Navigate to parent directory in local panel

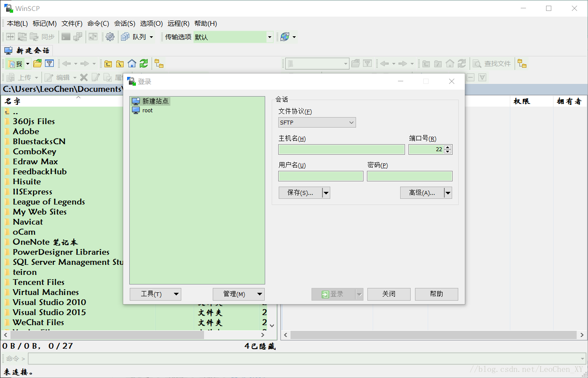tap(108, 63)
